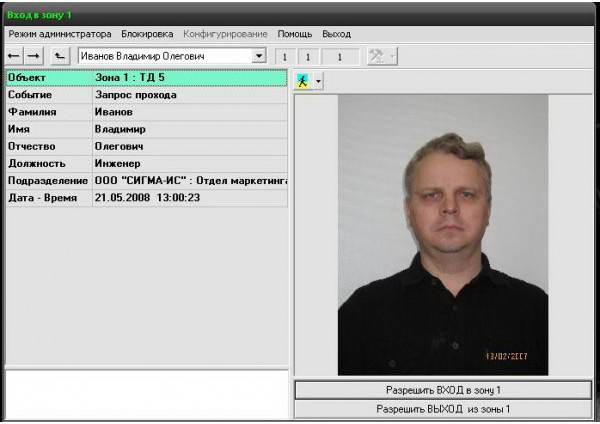Open the Помощь menu
This screenshot has width=600, height=424.
tap(295, 34)
